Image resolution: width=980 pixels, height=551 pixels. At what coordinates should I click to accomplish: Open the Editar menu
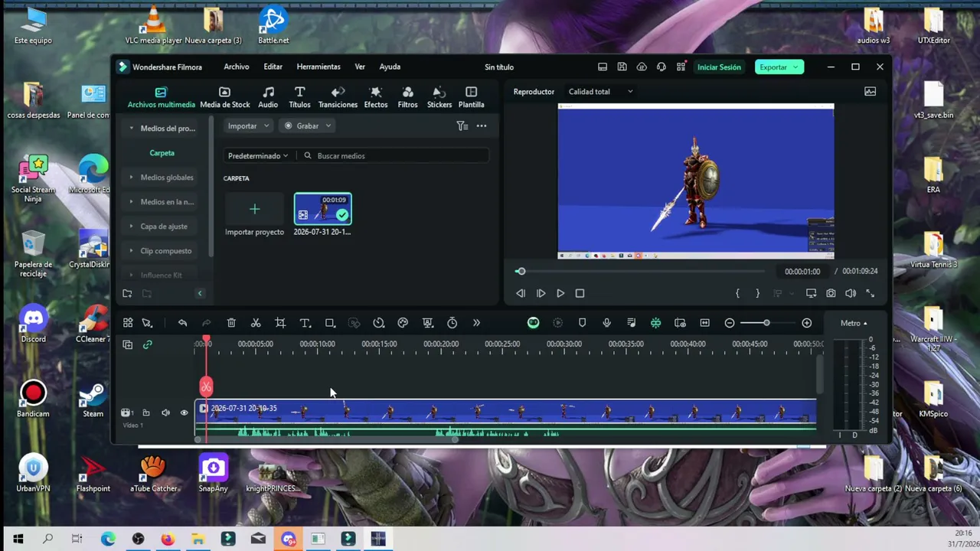coord(273,67)
